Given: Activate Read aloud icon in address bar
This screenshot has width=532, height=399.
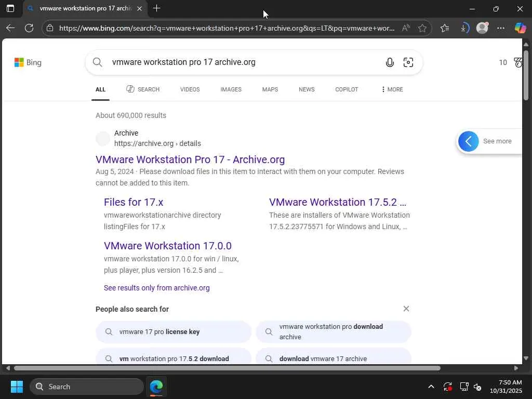Looking at the screenshot, I should [x=405, y=28].
